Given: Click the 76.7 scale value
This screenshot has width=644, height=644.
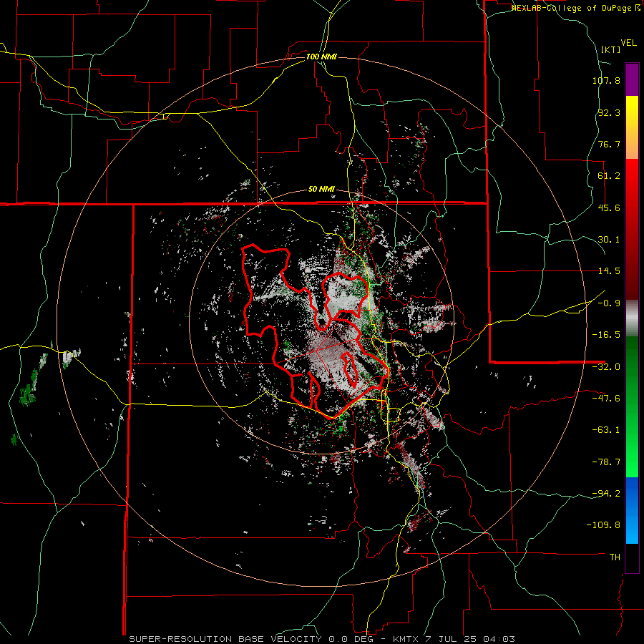Looking at the screenshot, I should coord(609,144).
